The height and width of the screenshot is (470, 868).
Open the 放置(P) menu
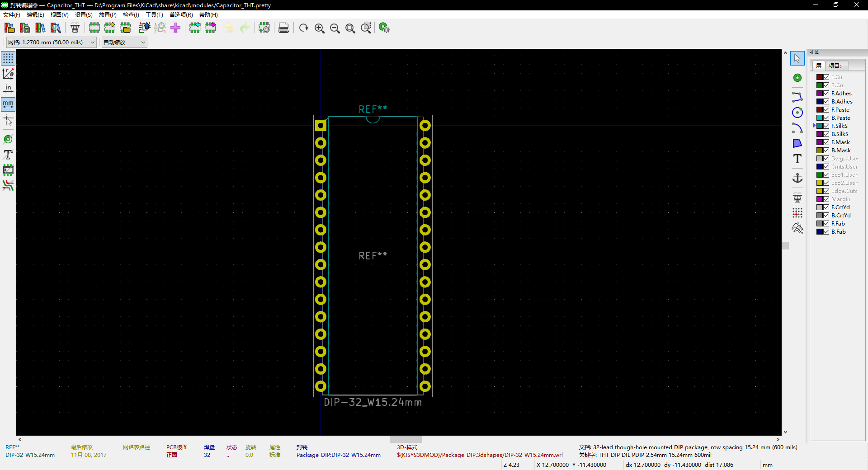[108, 15]
